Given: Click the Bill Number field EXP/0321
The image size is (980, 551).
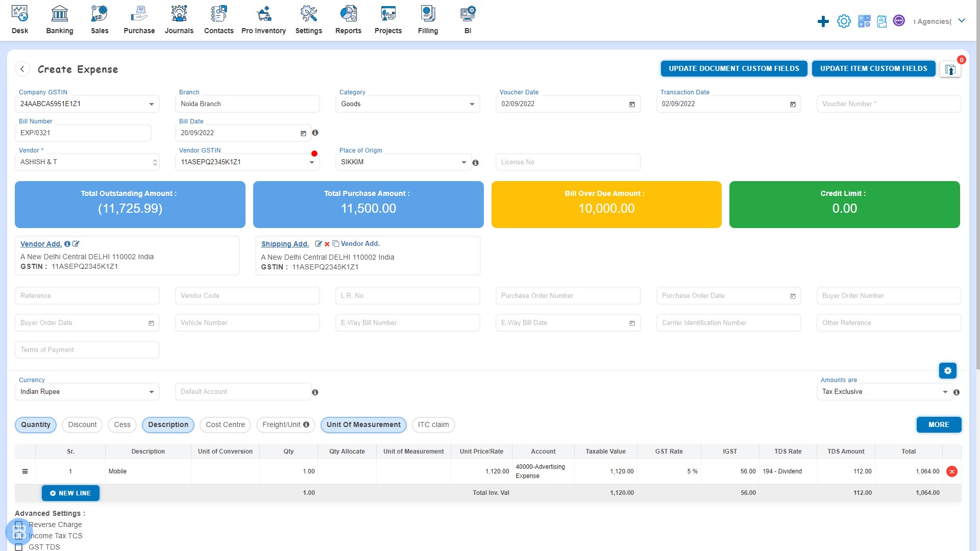Looking at the screenshot, I should [83, 133].
